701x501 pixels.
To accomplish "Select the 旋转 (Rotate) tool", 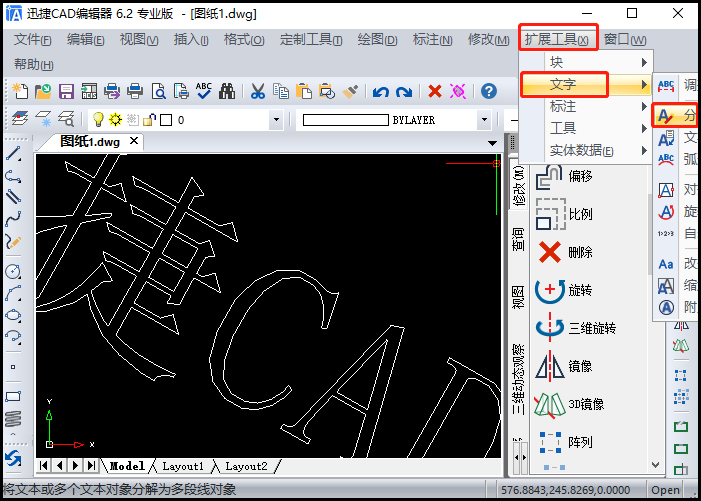I will [x=565, y=291].
